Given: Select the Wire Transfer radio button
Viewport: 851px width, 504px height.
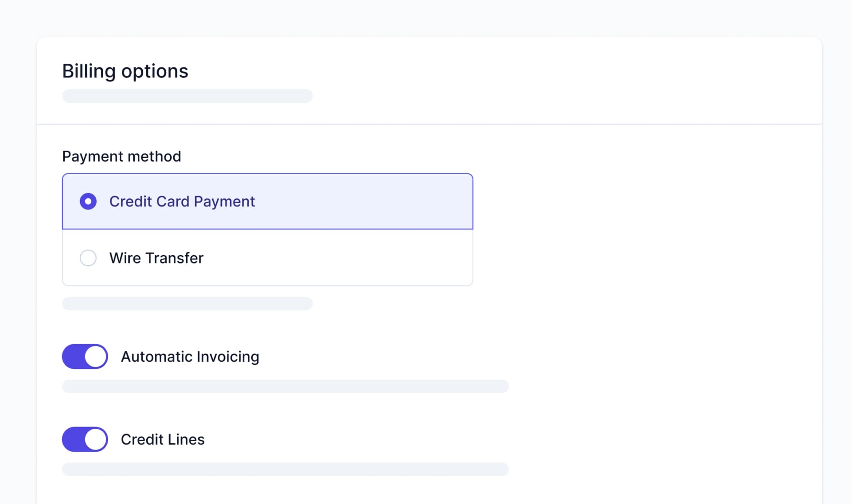Looking at the screenshot, I should click(88, 258).
